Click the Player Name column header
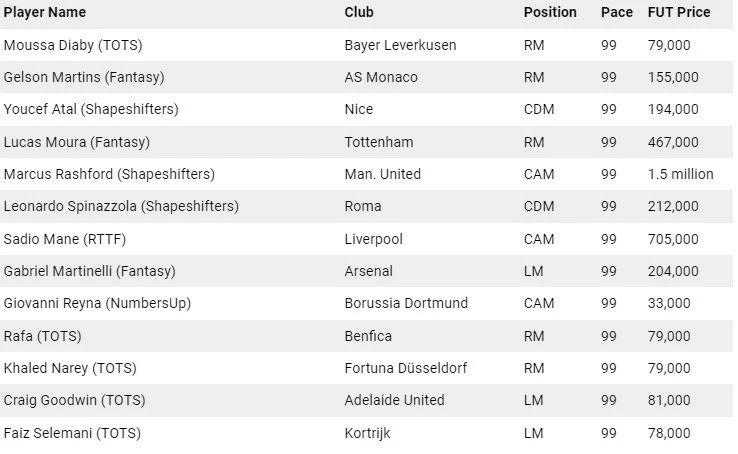This screenshot has height=454, width=738. pyautogui.click(x=45, y=12)
